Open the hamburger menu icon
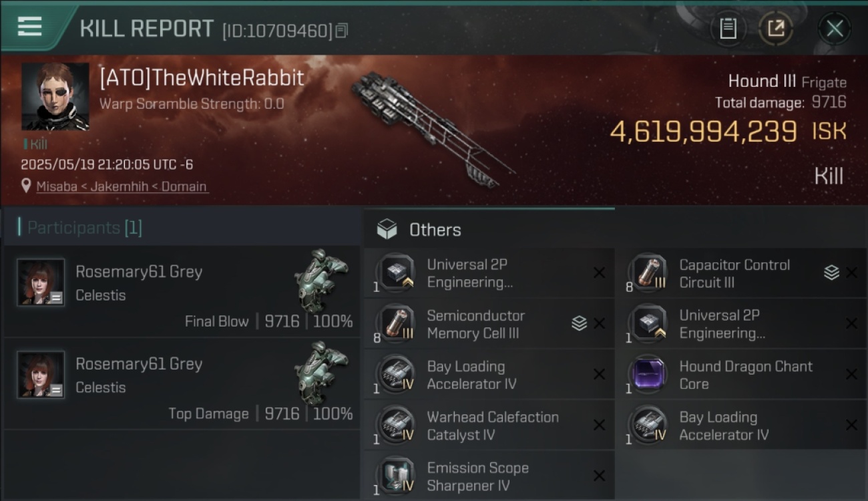 tap(29, 27)
